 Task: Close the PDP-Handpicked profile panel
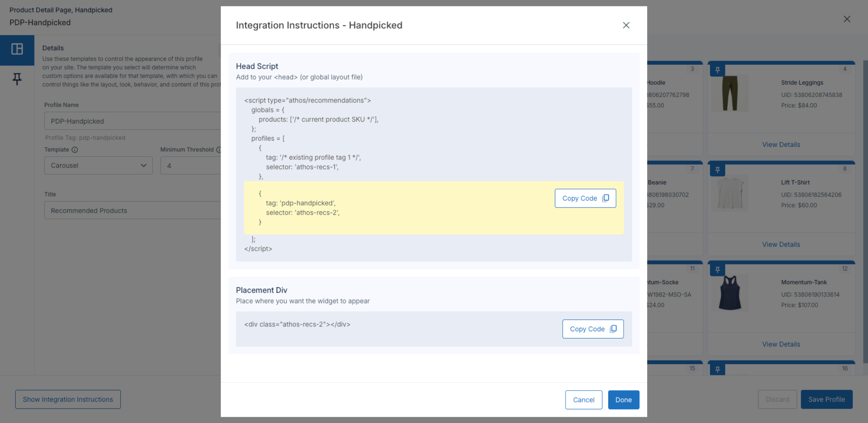click(x=847, y=19)
